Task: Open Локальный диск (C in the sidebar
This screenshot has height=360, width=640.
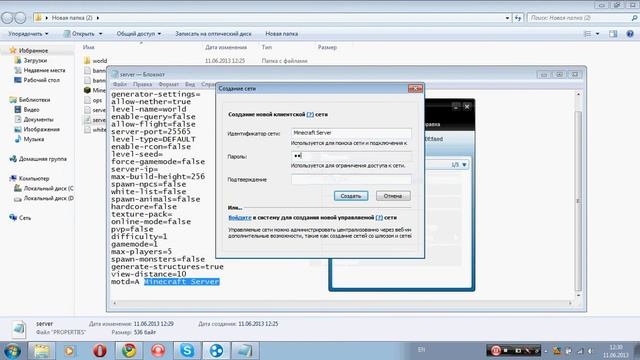Action: [x=48, y=188]
